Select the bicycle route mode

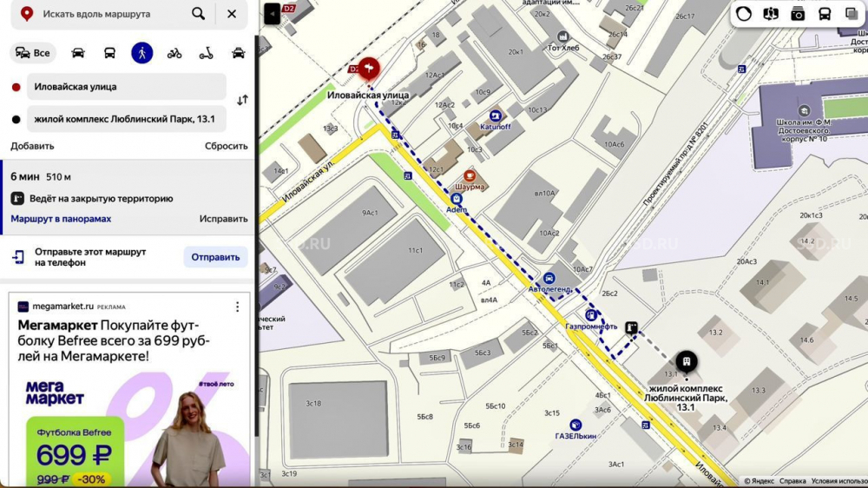pos(174,53)
